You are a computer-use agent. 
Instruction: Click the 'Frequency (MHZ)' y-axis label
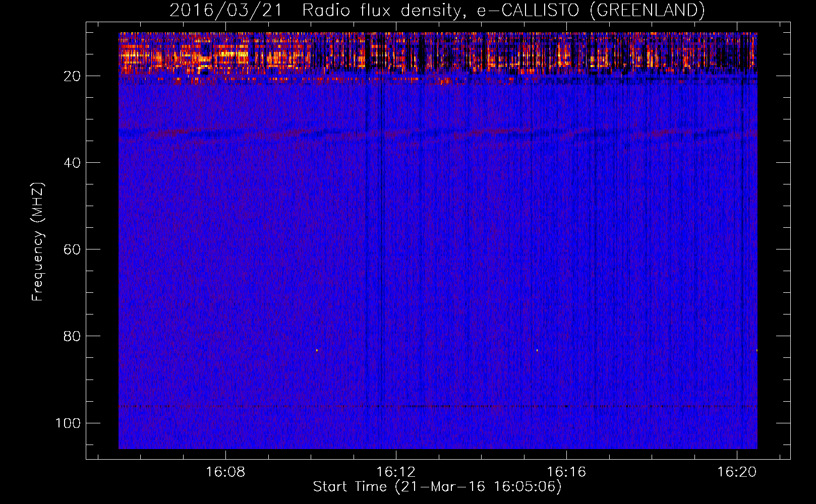(x=38, y=242)
